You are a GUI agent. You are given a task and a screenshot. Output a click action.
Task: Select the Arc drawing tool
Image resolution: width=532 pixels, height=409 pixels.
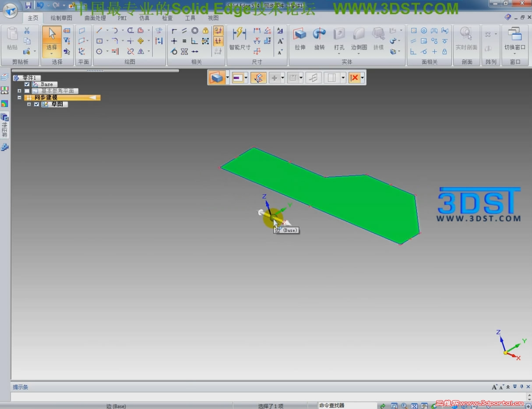115,31
